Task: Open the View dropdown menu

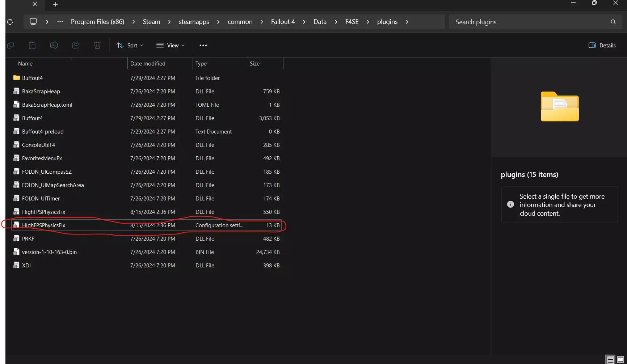Action: (x=170, y=45)
